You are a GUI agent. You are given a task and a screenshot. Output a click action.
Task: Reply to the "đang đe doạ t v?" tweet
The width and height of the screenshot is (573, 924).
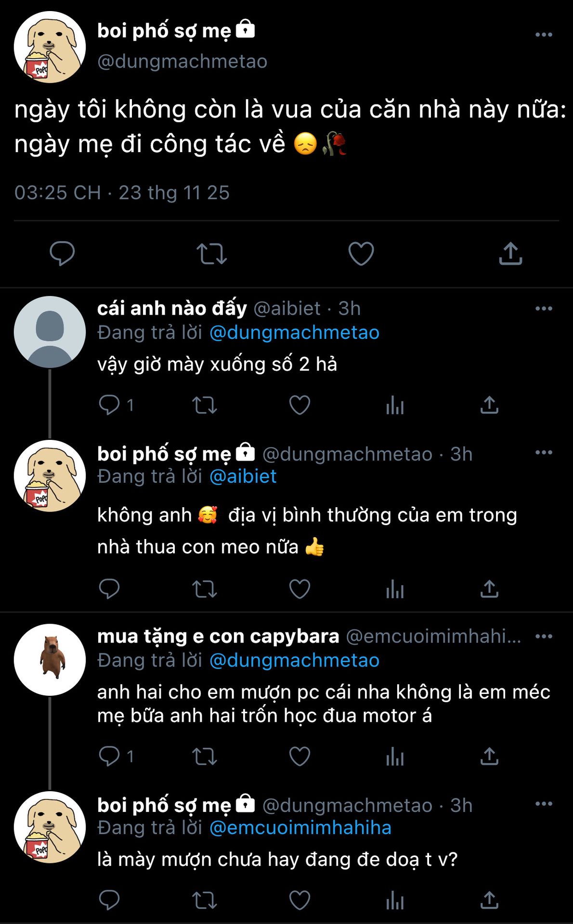(109, 900)
